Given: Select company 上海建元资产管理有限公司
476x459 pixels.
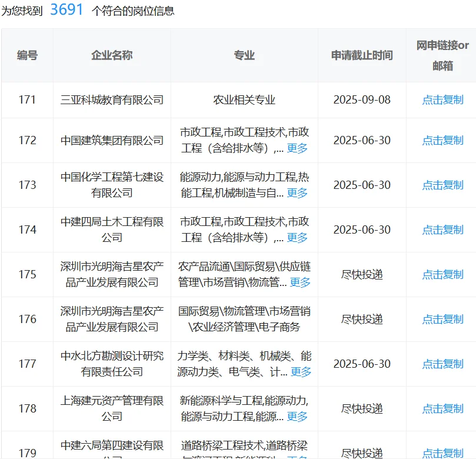Looking at the screenshot, I should coord(112,408).
